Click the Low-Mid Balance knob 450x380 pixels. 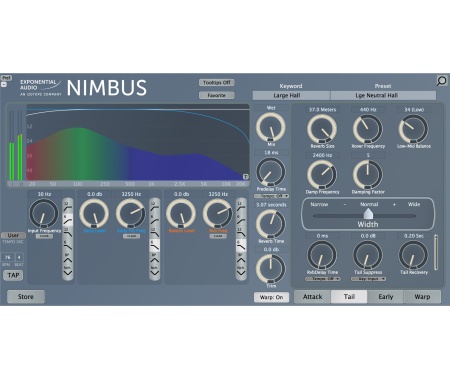pyautogui.click(x=413, y=129)
